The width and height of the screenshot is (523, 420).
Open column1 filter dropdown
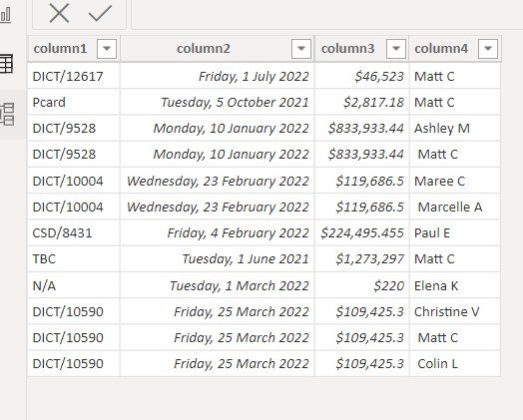tap(107, 49)
